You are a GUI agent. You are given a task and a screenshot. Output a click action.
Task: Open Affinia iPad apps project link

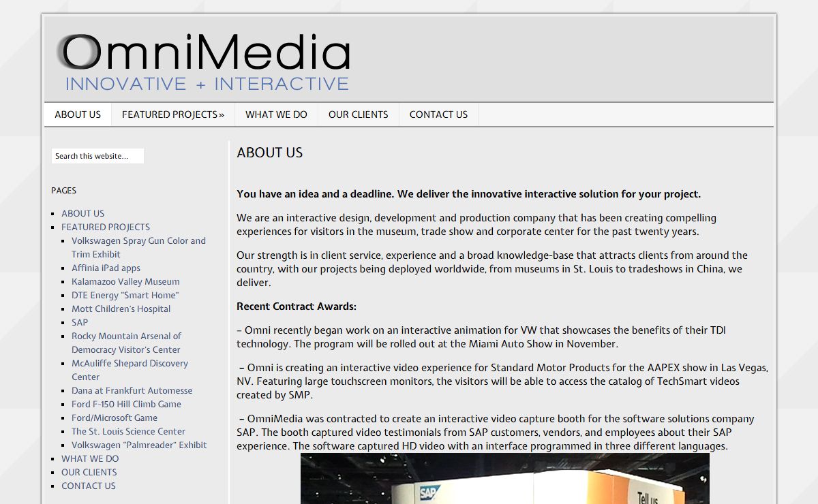point(106,268)
